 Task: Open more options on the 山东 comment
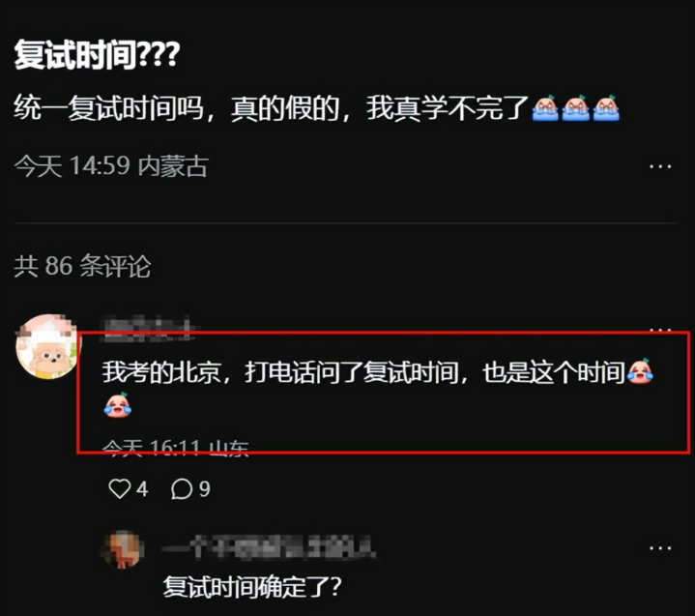tap(660, 330)
